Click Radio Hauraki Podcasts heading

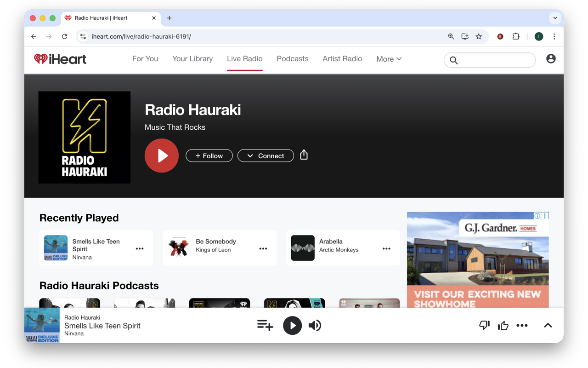coord(99,286)
